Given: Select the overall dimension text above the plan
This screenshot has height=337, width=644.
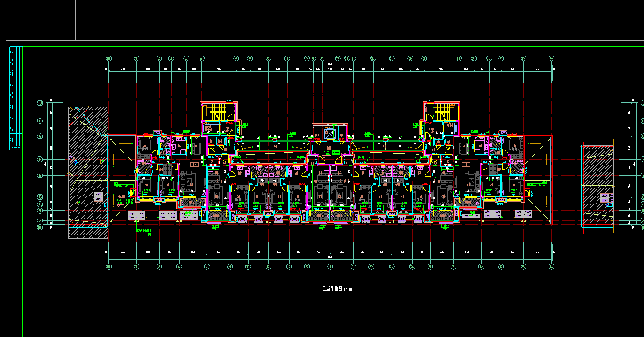Looking at the screenshot, I should (330, 65).
